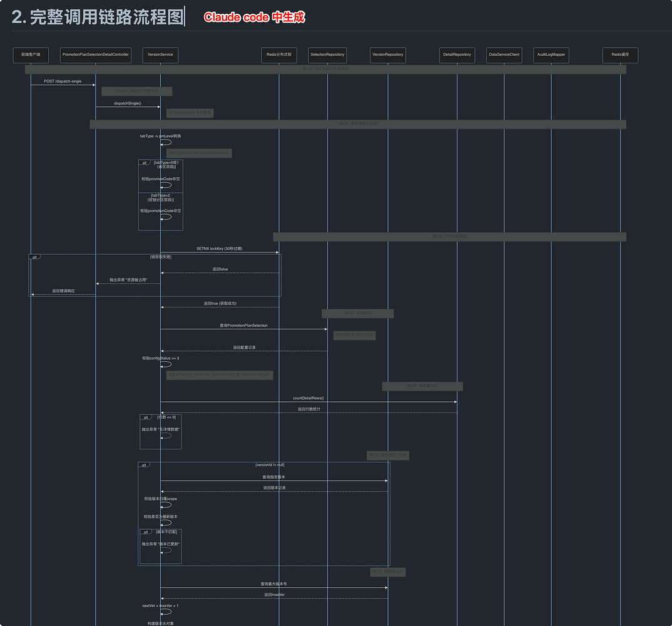
Task: Click the "抛出异常 版本已更新" label
Action: (x=161, y=544)
